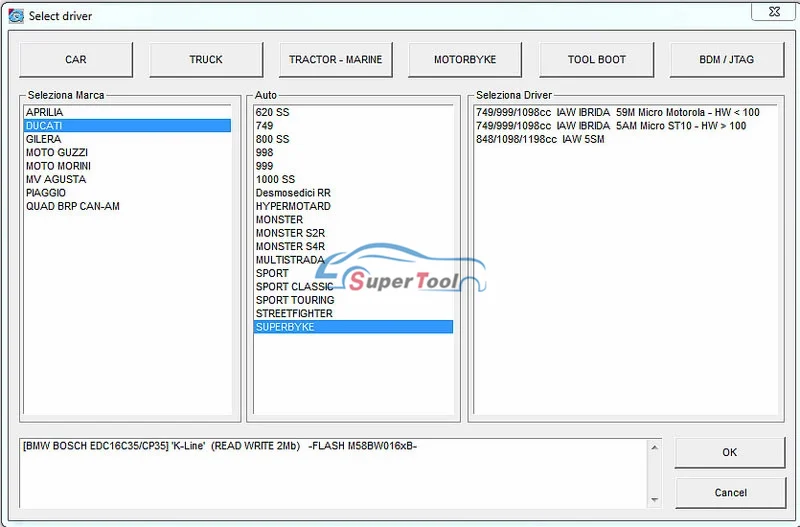Click the Cancel button
The height and width of the screenshot is (527, 800).
click(x=730, y=492)
